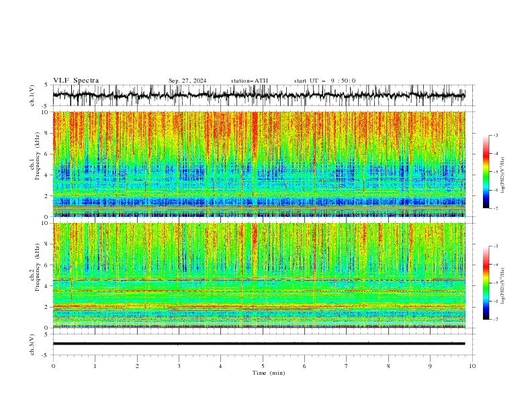Click the time axis tick label "5"
Viewport: 532px width, 411px height.
click(x=263, y=366)
